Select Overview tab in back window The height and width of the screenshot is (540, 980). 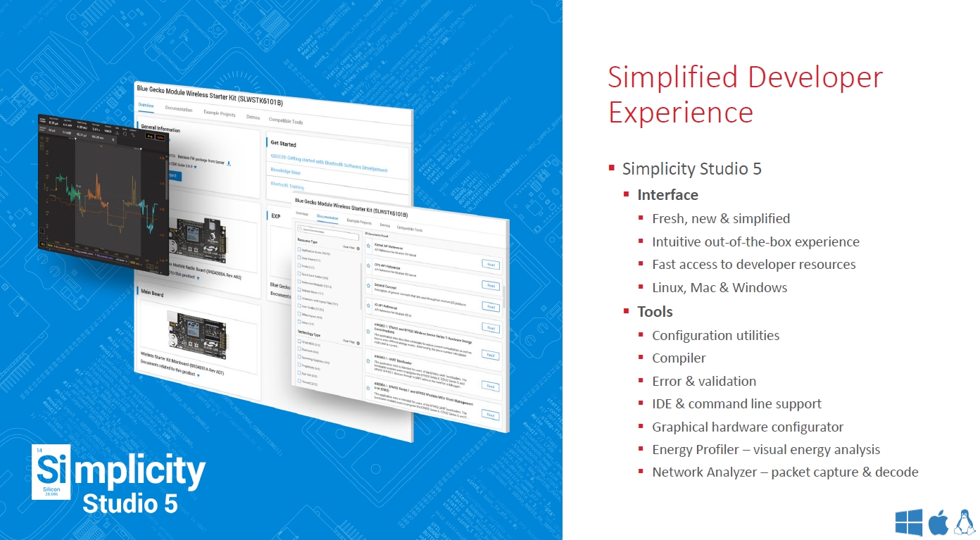[x=146, y=106]
